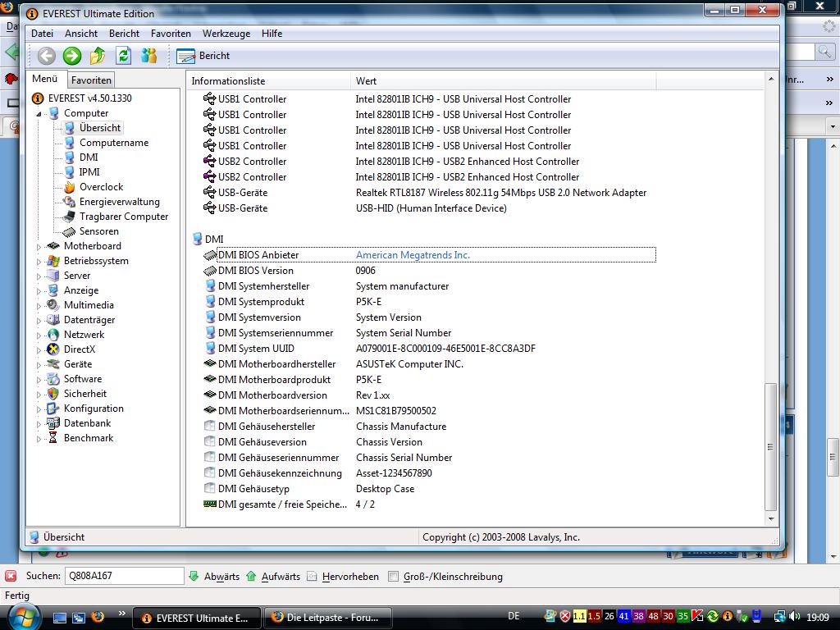
Task: Expand the Anzeige tree node
Action: [39, 291]
